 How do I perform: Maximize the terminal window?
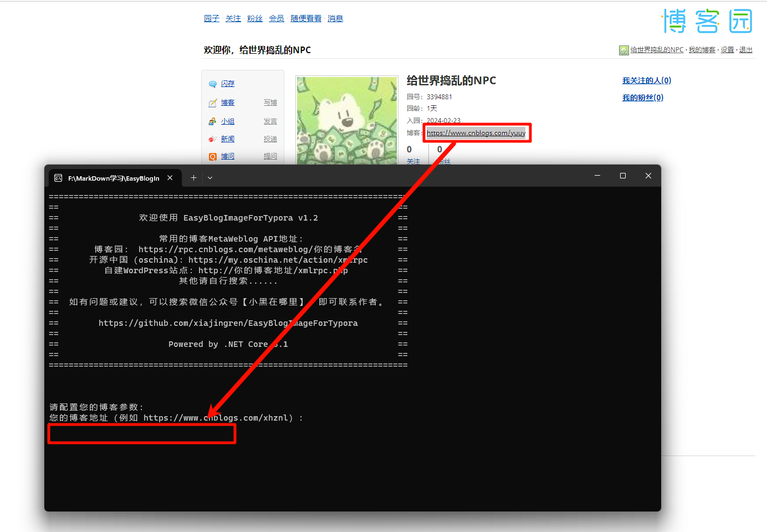[x=623, y=176]
